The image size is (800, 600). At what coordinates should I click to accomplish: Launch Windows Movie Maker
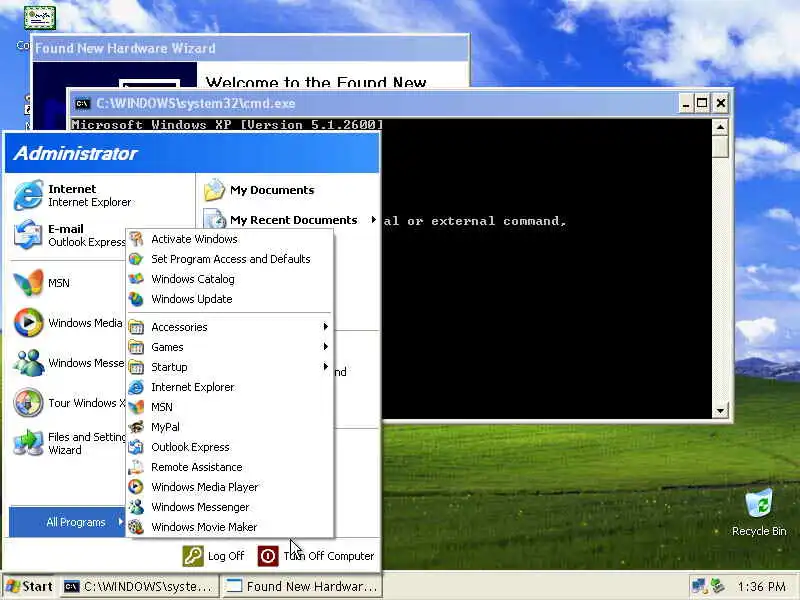(x=230, y=527)
